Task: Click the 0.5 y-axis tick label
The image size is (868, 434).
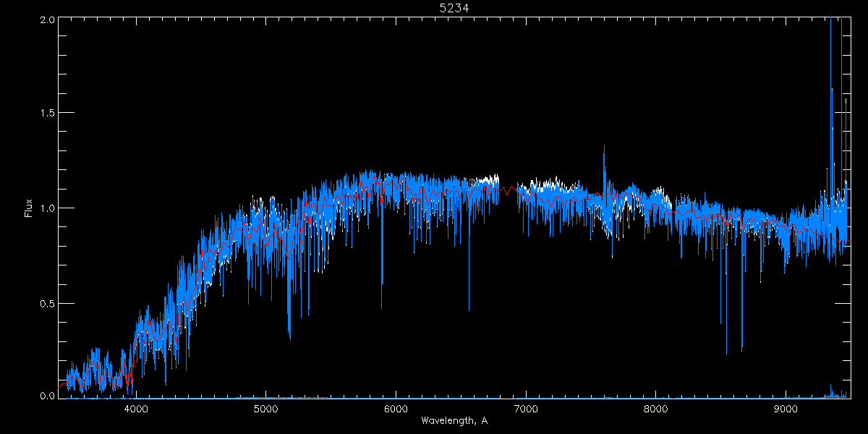Action: [47, 303]
